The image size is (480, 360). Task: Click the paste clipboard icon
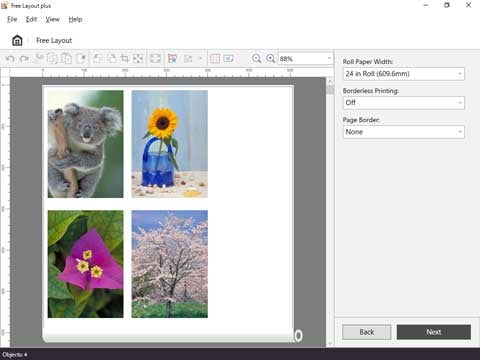click(x=66, y=59)
